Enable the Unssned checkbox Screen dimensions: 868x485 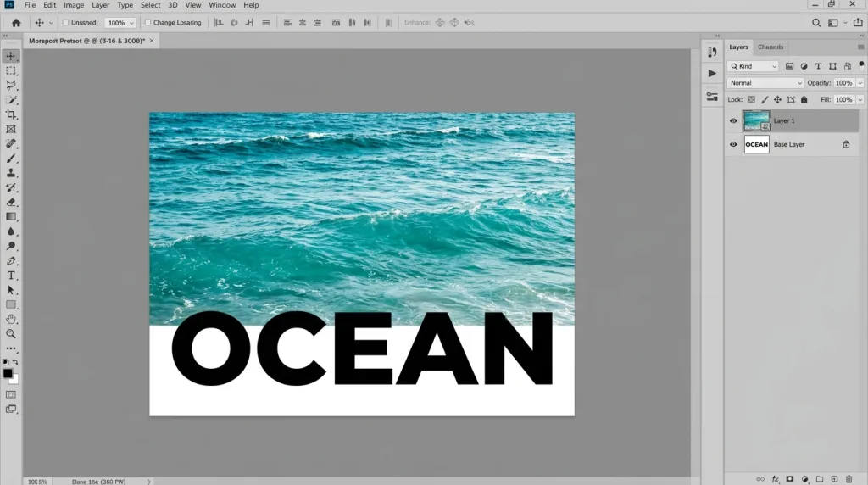pyautogui.click(x=65, y=23)
